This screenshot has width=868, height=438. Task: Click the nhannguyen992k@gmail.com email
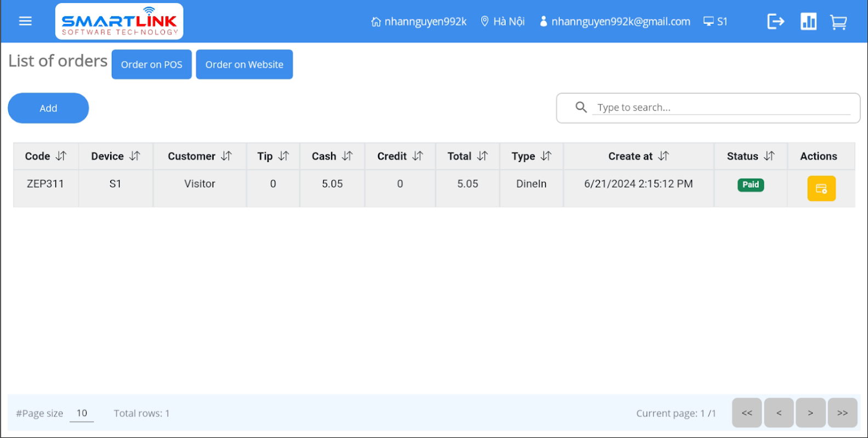(x=621, y=21)
